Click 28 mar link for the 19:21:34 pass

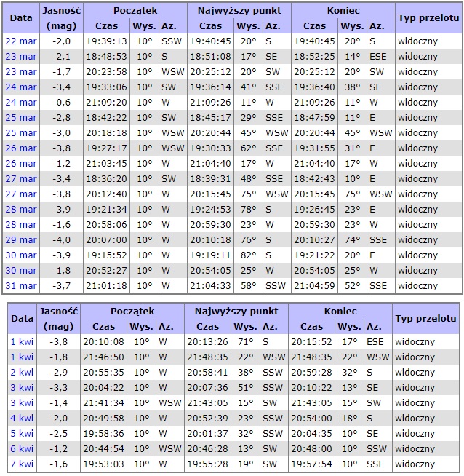21,209
